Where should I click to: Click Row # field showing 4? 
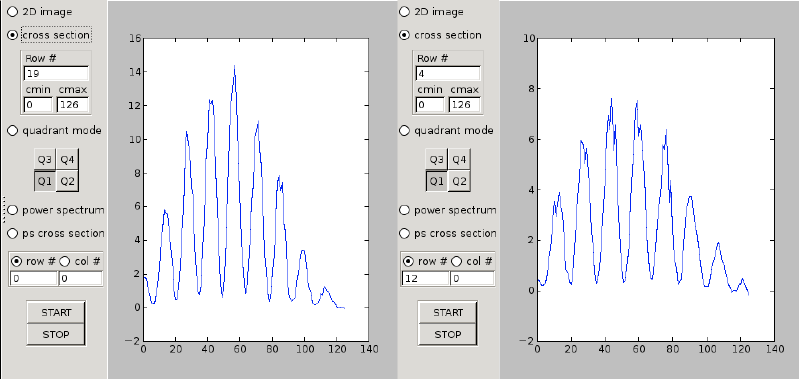click(x=448, y=73)
